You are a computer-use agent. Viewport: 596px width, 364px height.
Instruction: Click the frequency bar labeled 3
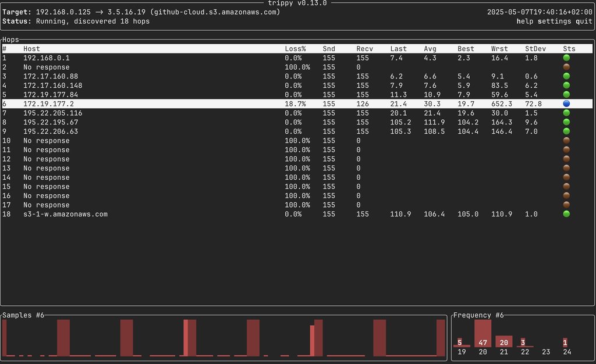pyautogui.click(x=525, y=342)
